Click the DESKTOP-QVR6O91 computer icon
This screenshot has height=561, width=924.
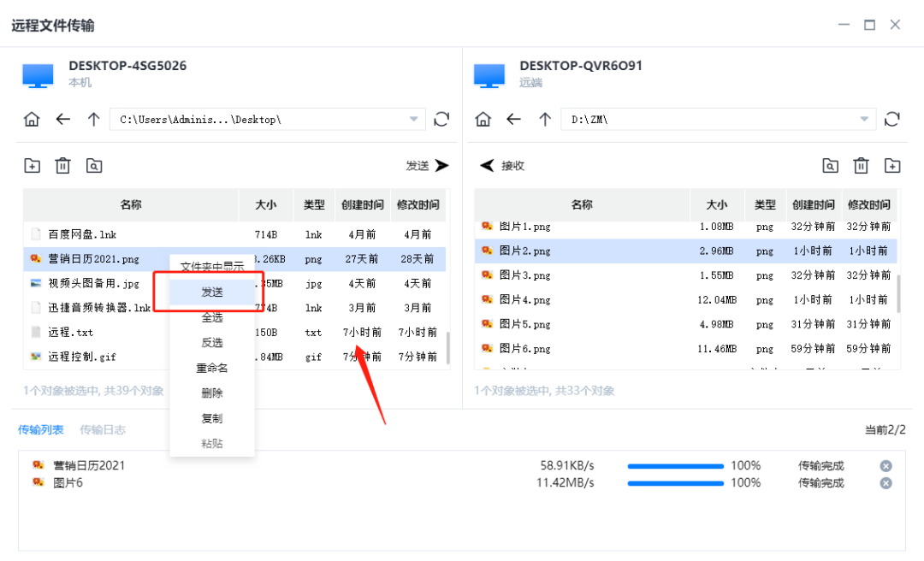(x=489, y=75)
